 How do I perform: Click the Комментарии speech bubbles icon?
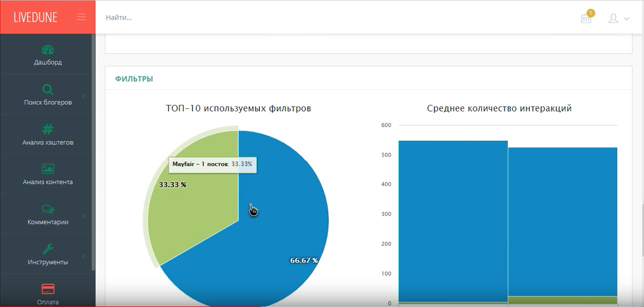[x=47, y=209]
